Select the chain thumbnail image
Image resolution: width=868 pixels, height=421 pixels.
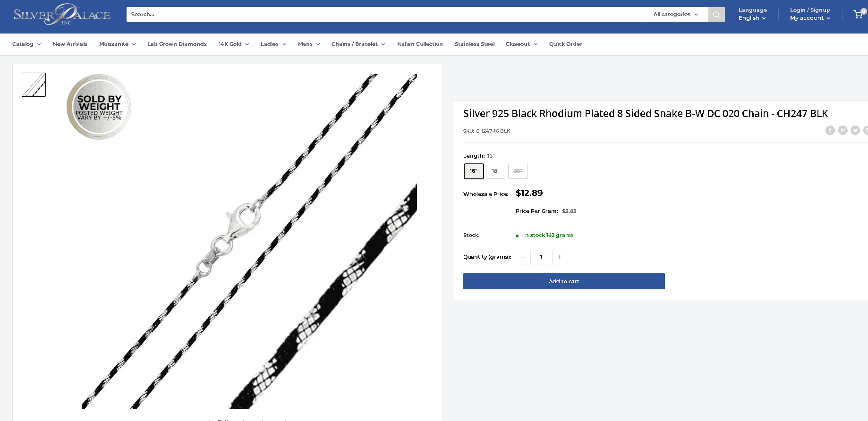(x=33, y=84)
